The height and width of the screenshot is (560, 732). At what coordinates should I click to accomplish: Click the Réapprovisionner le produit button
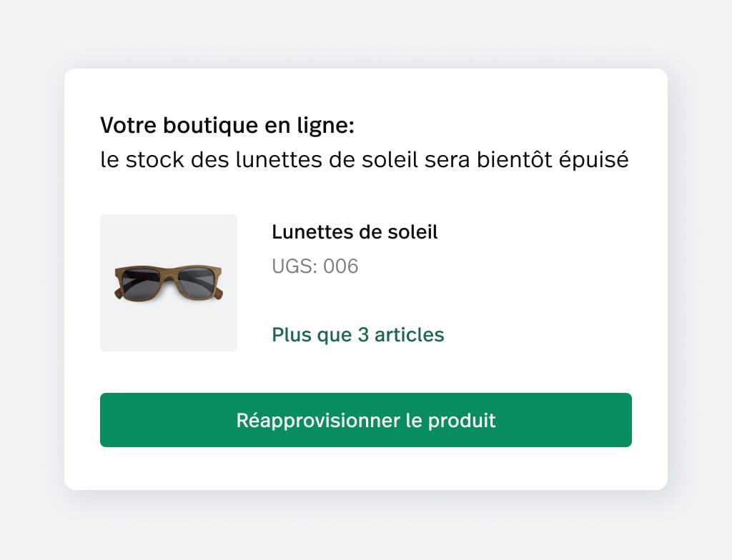click(365, 420)
